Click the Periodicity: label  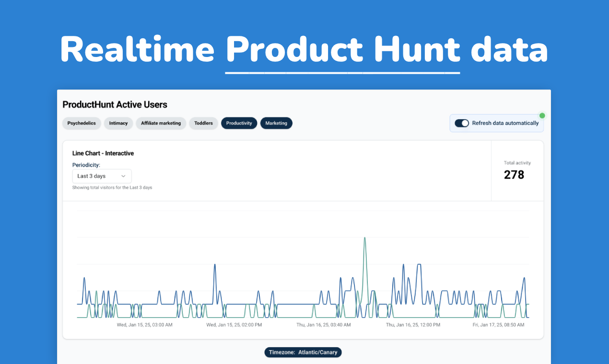point(86,165)
